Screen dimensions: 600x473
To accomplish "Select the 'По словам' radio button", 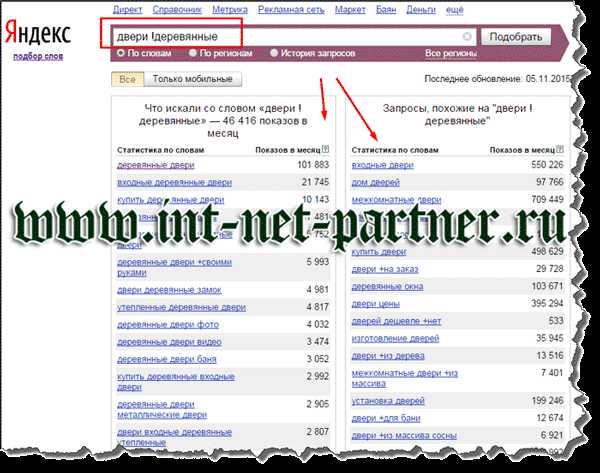I will (x=121, y=53).
